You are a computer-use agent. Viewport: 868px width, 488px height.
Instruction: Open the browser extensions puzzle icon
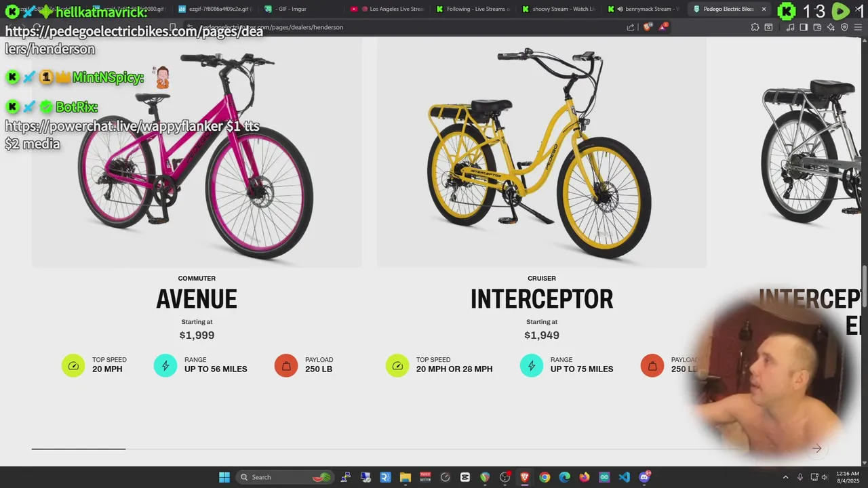pyautogui.click(x=755, y=27)
